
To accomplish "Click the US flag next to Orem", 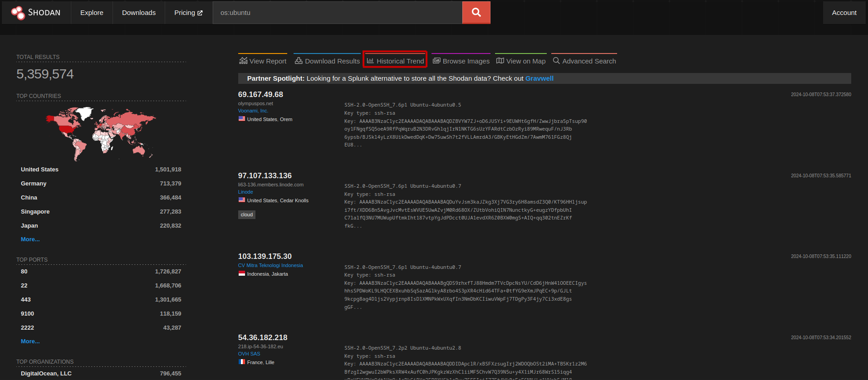I will [242, 119].
